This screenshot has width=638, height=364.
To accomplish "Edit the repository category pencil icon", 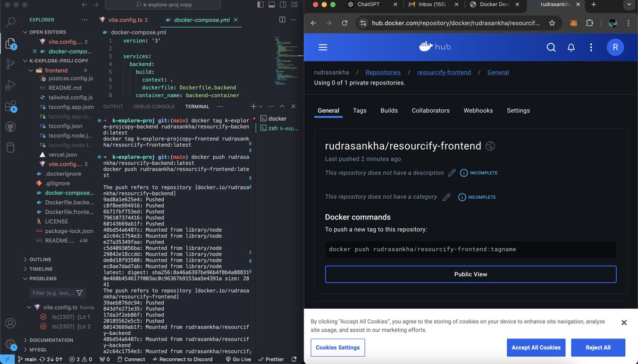I will click(447, 197).
